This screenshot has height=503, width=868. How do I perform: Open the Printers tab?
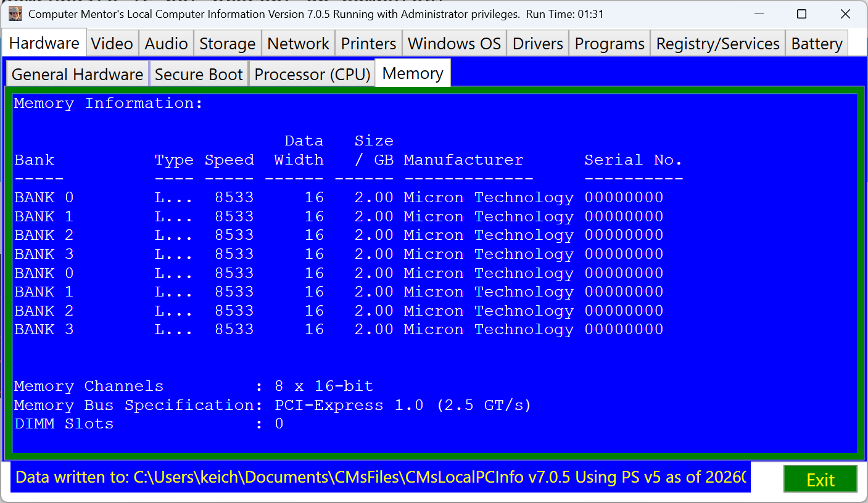tap(368, 44)
